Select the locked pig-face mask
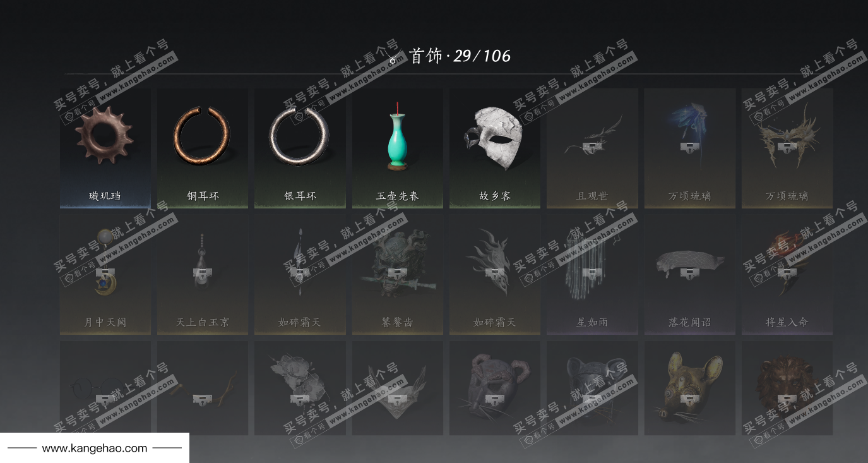The height and width of the screenshot is (463, 868). (495, 388)
